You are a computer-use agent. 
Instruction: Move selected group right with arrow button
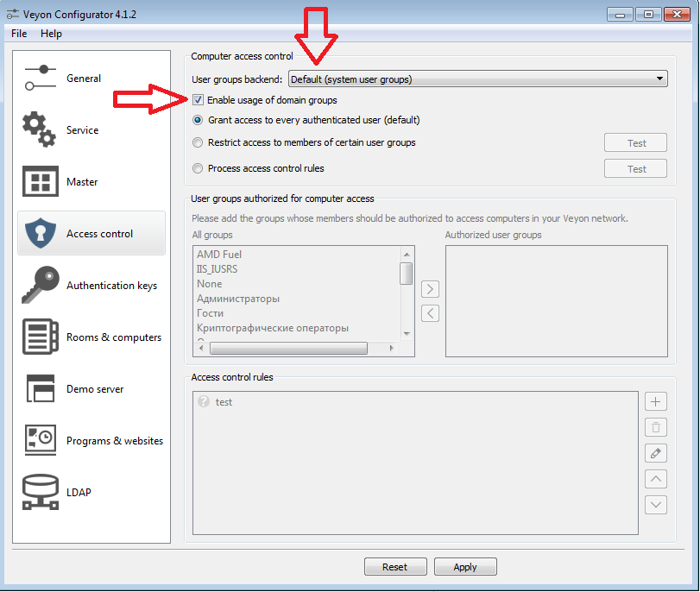(430, 288)
